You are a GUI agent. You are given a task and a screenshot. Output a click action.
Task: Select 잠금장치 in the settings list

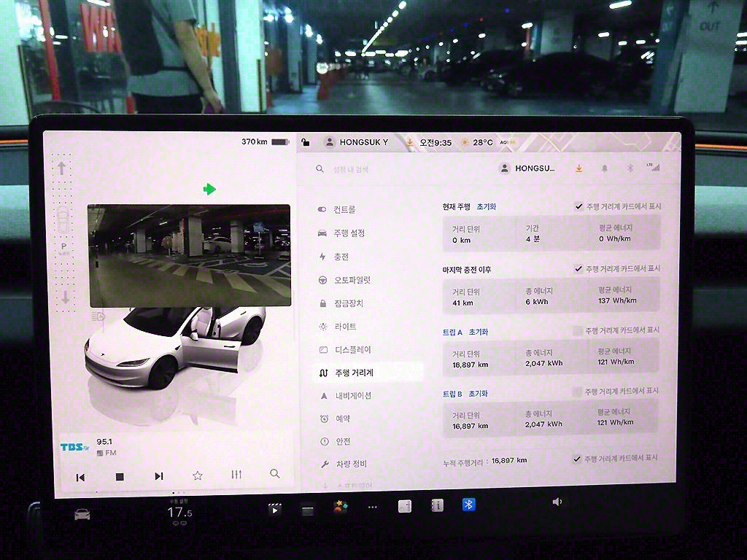341,303
